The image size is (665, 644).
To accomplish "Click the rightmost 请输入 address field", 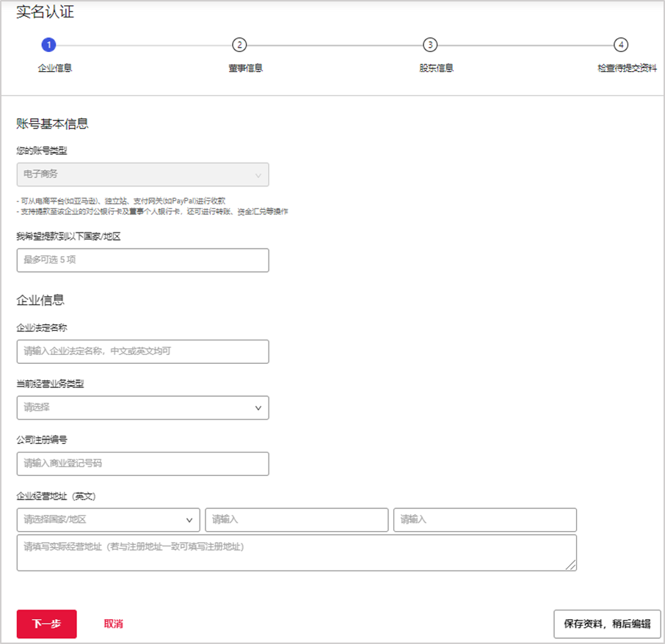I will 485,520.
